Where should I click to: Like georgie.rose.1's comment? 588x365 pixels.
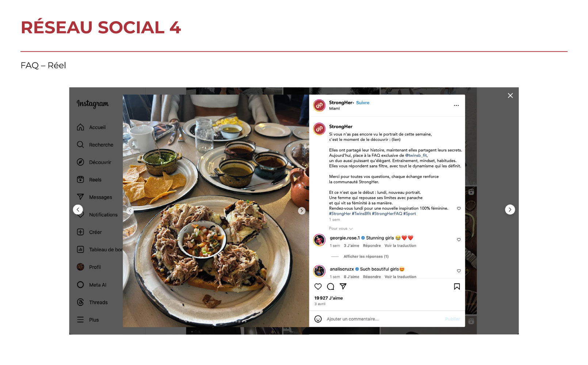(459, 240)
